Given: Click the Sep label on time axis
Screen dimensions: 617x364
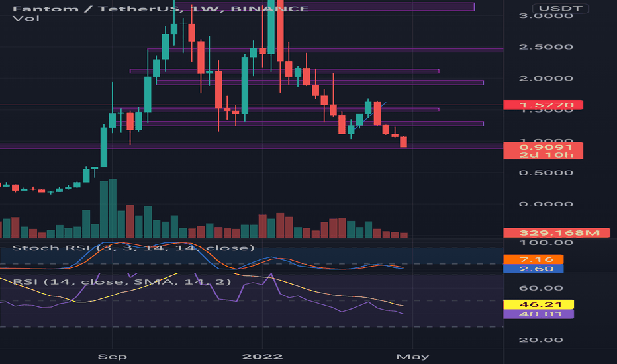Looking at the screenshot, I should [113, 357].
